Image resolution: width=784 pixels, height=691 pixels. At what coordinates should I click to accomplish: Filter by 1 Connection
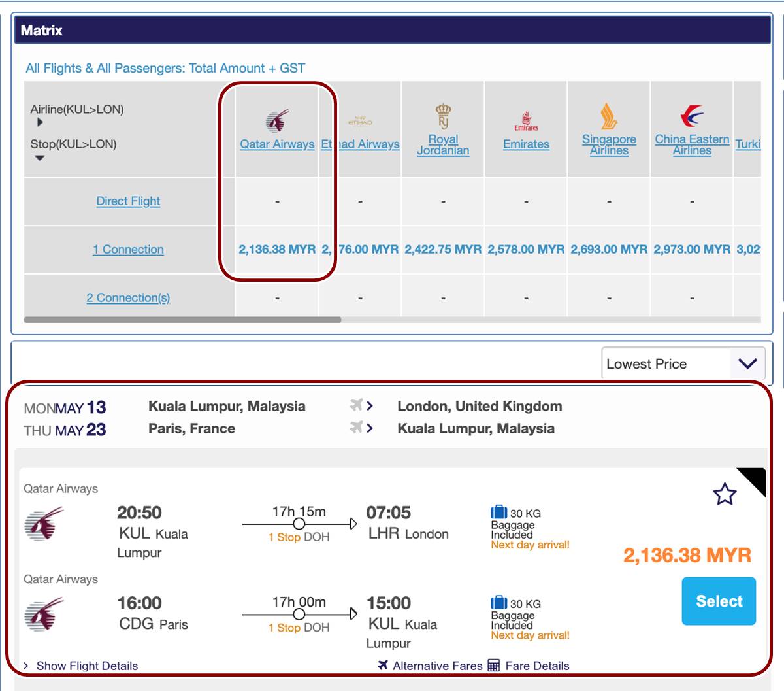point(128,250)
